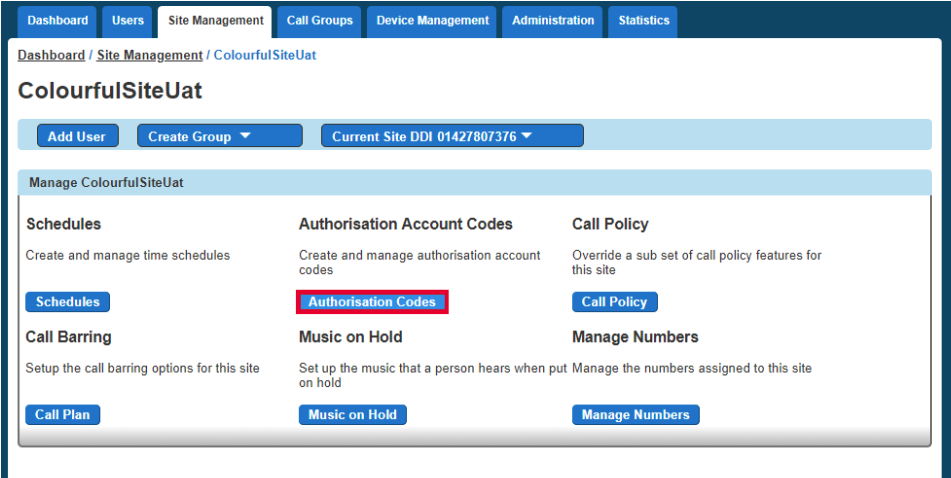The image size is (951, 478).
Task: Switch to the Users tab
Action: click(127, 21)
